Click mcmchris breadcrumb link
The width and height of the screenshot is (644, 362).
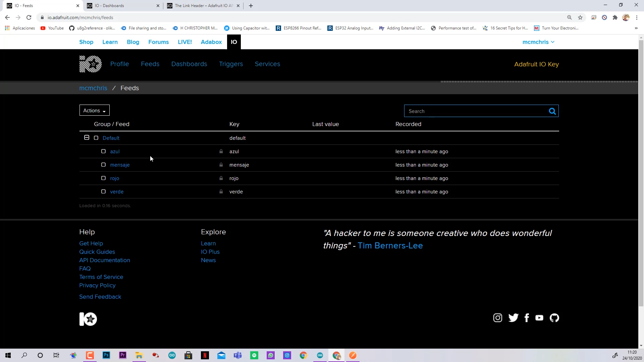[x=93, y=88]
